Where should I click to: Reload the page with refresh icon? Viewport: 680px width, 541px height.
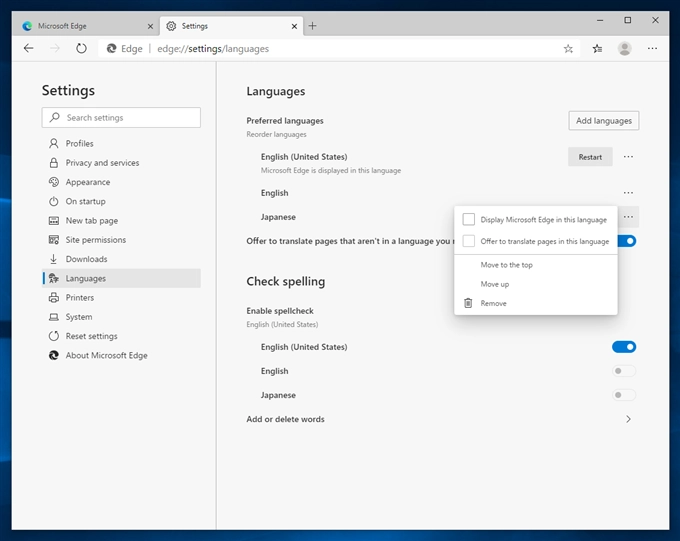point(81,48)
